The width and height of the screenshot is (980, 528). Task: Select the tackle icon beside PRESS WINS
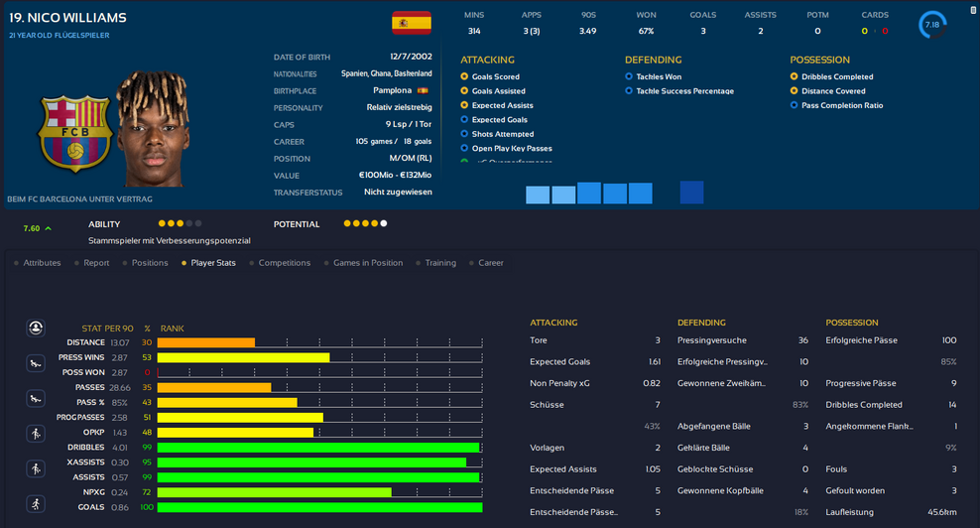pyautogui.click(x=37, y=362)
